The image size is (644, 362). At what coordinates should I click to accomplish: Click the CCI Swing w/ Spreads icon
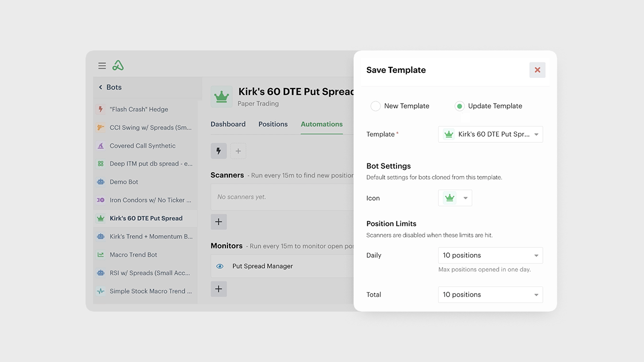pos(101,127)
